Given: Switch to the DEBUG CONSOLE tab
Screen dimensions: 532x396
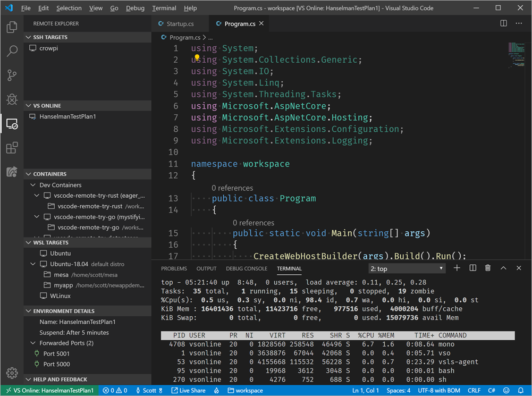Looking at the screenshot, I should pyautogui.click(x=247, y=268).
